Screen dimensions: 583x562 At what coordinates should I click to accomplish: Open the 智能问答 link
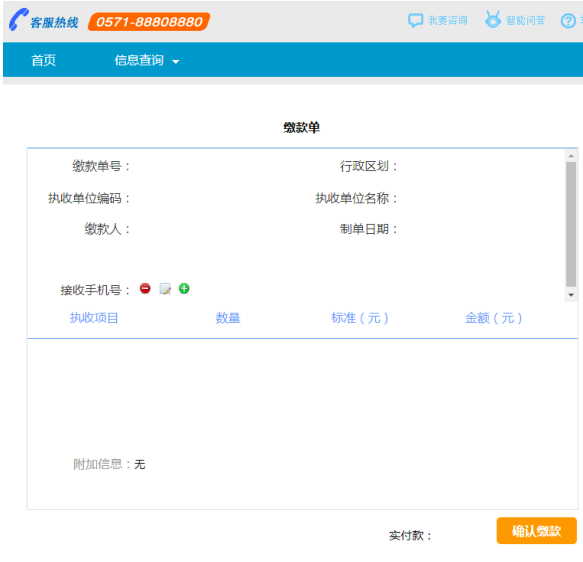pyautogui.click(x=525, y=20)
